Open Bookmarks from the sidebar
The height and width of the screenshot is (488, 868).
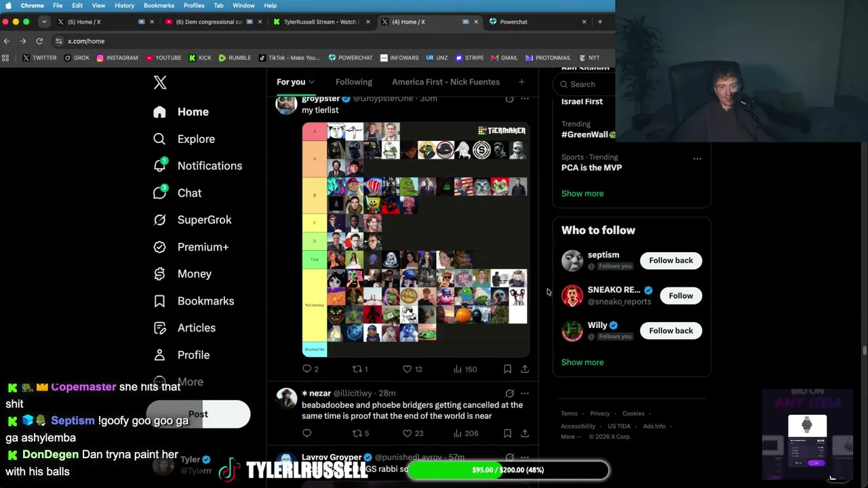(x=194, y=301)
